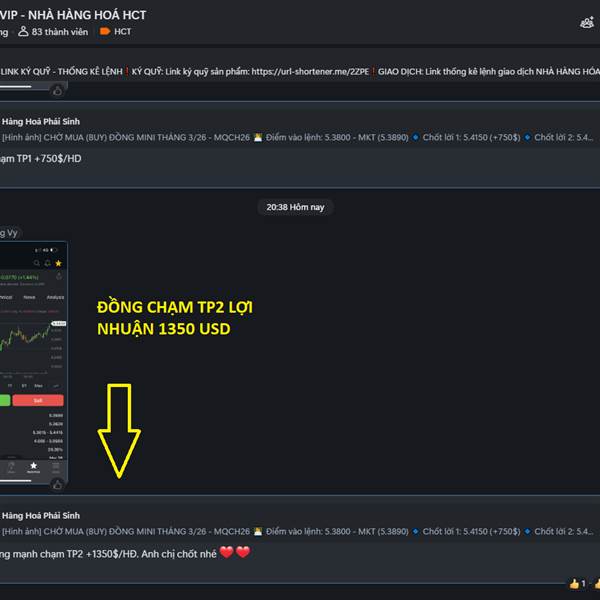
Task: Click the yellow star favorite icon in chart
Action: point(59,263)
